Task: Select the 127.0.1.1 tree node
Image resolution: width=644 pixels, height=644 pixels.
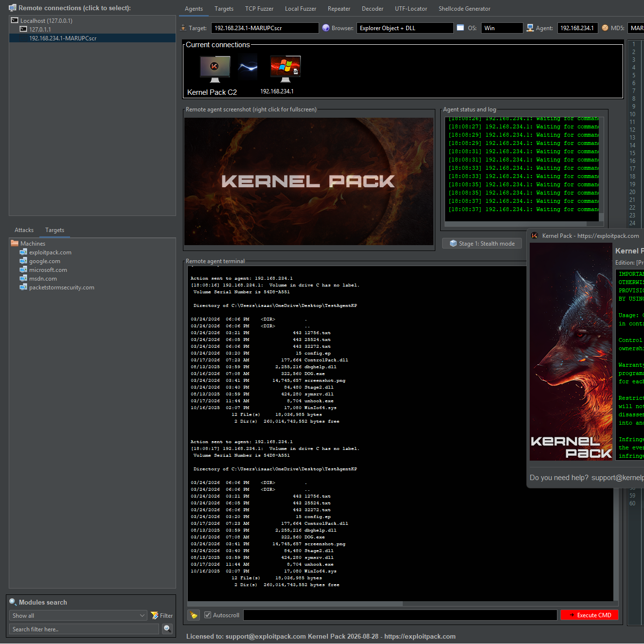Action: click(x=40, y=29)
